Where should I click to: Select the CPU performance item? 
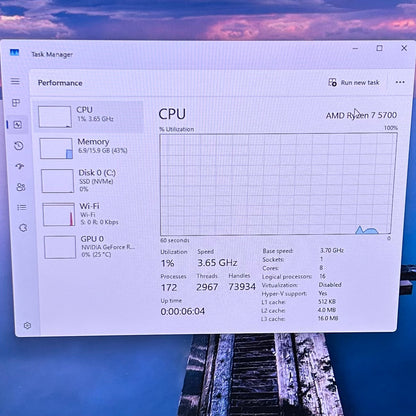(x=89, y=117)
